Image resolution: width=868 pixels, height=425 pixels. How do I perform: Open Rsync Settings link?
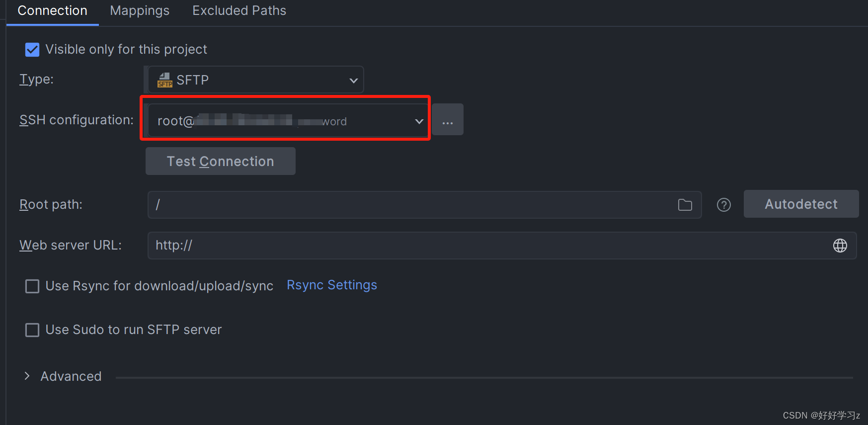coord(331,285)
